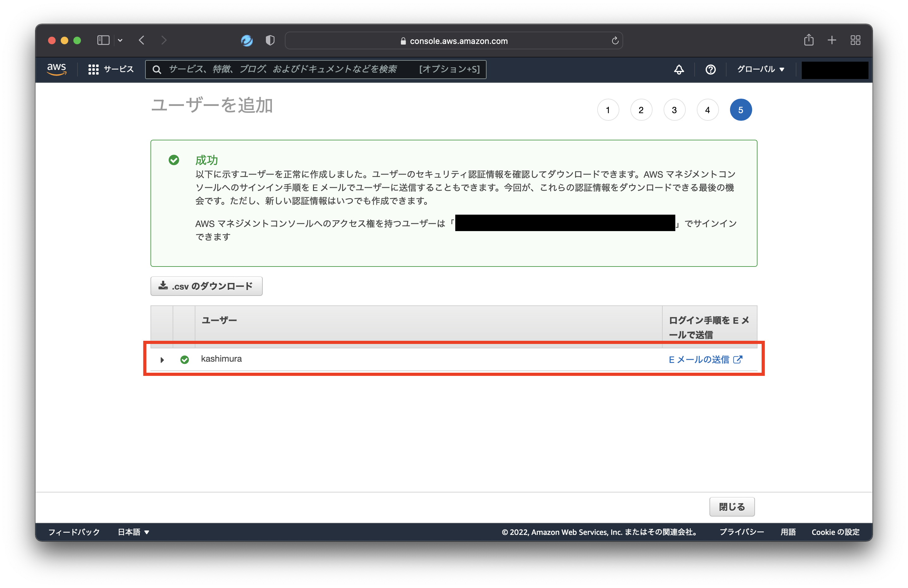Click the .csv download icon button
Screen dimensions: 908x588
point(163,286)
